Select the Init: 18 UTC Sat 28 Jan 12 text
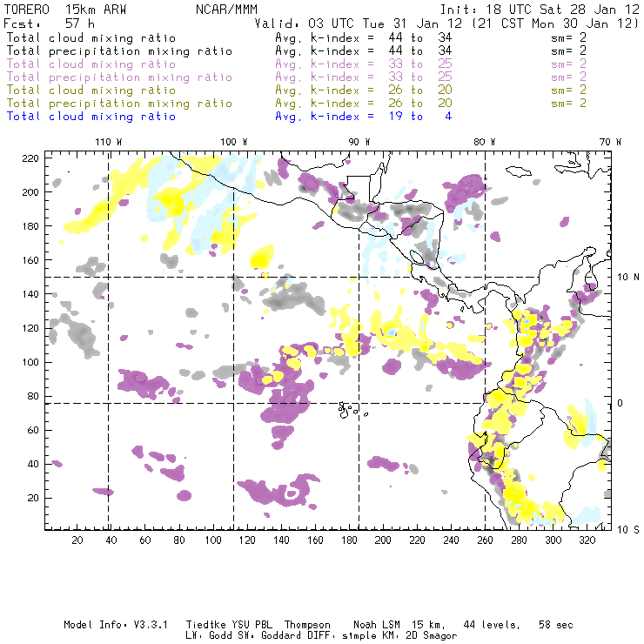This screenshot has width=644, height=644. 539,9
